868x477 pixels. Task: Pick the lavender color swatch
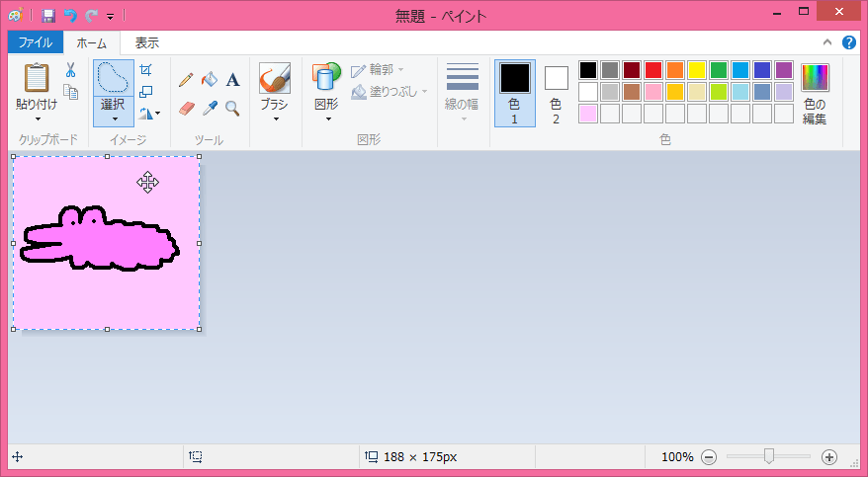point(784,92)
